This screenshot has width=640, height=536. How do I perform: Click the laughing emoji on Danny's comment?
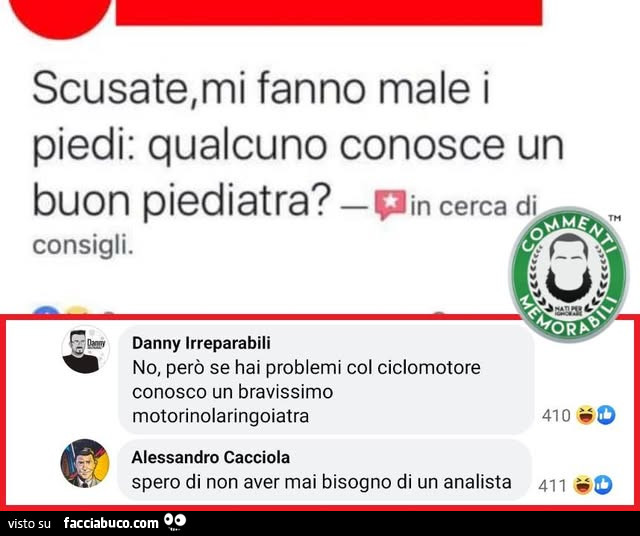pyautogui.click(x=586, y=415)
